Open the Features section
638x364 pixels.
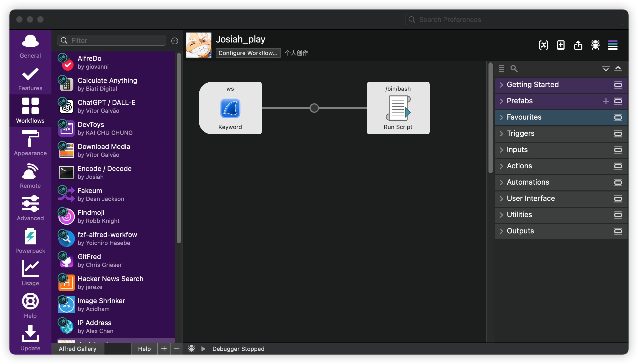coord(30,79)
